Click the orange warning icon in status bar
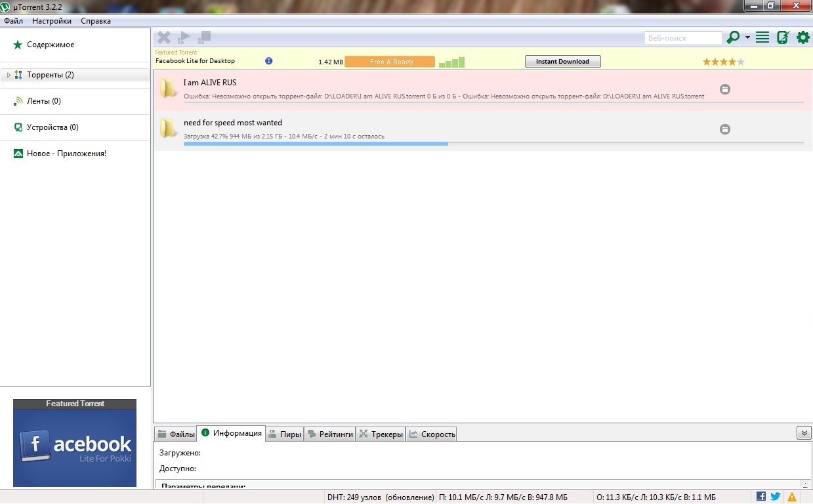The image size is (813, 504). point(792,497)
